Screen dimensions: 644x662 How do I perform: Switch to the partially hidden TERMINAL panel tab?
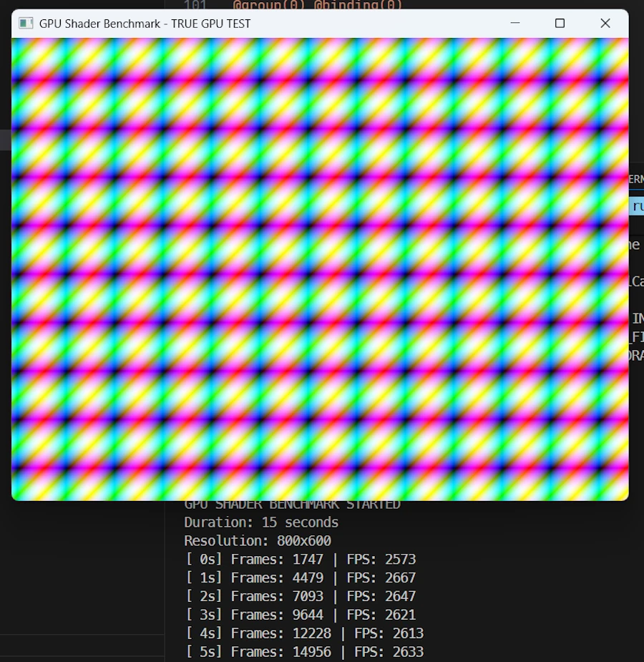point(635,179)
